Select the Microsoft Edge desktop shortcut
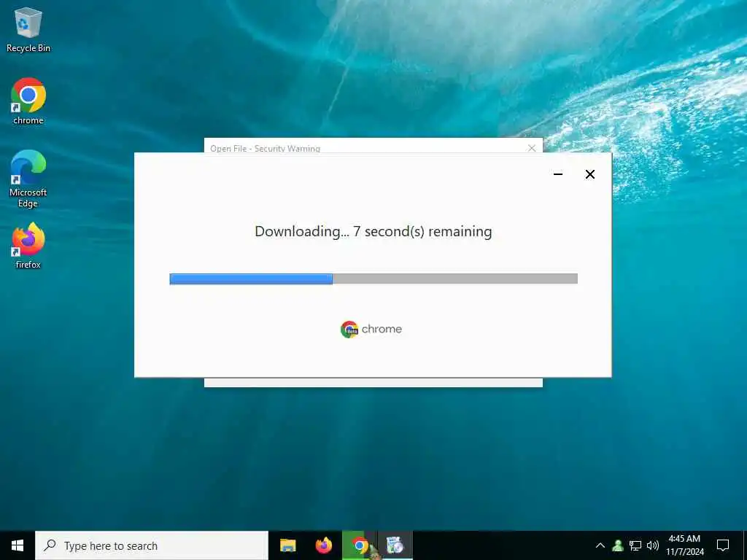This screenshot has width=747, height=560. point(28,179)
